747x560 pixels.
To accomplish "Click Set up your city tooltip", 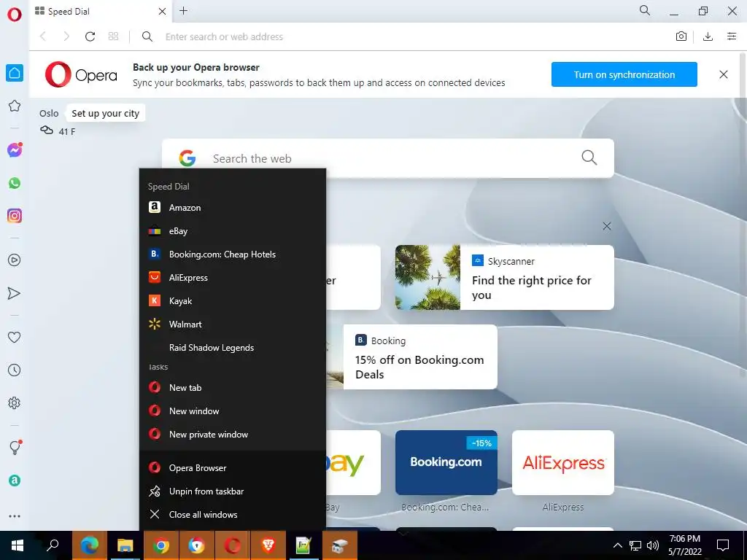I will [105, 113].
